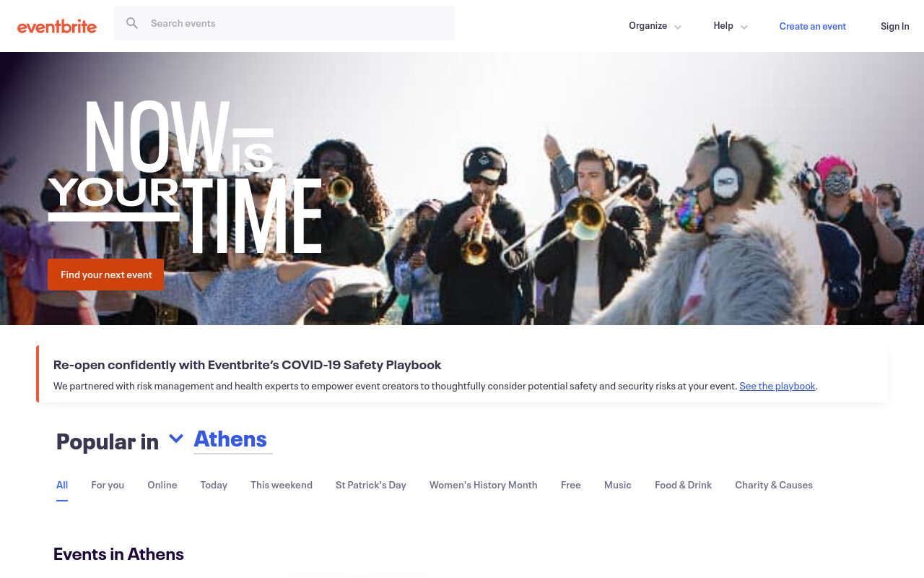924x578 pixels.
Task: Click Sign In
Action: pyautogui.click(x=895, y=26)
